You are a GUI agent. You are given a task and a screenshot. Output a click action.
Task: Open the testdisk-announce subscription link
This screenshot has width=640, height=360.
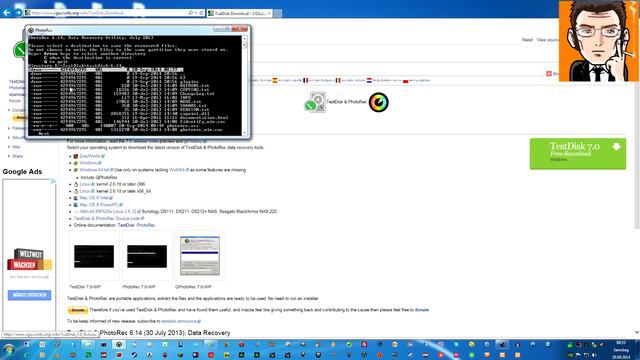tap(180, 321)
